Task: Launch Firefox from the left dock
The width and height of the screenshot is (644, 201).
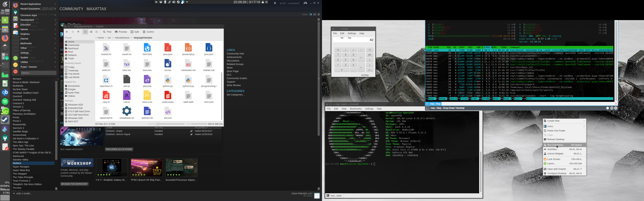Action: (x=5, y=38)
